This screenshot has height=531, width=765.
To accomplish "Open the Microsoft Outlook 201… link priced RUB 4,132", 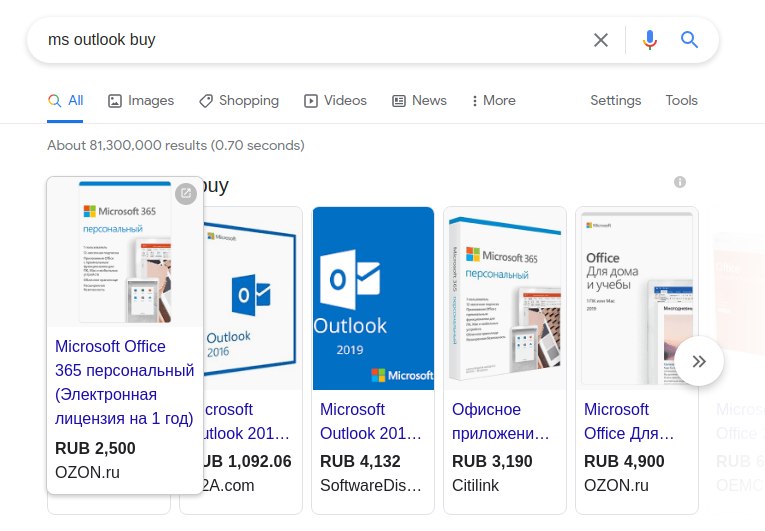I will [371, 421].
